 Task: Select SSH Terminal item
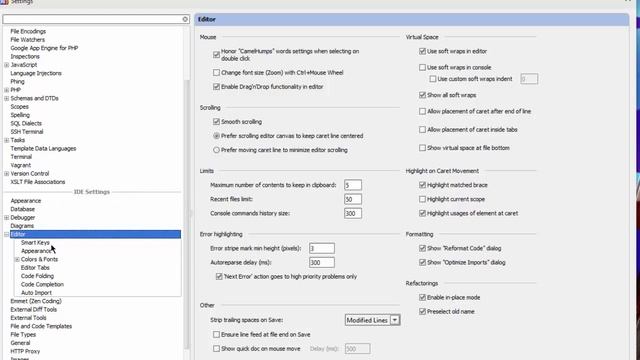[x=27, y=132]
